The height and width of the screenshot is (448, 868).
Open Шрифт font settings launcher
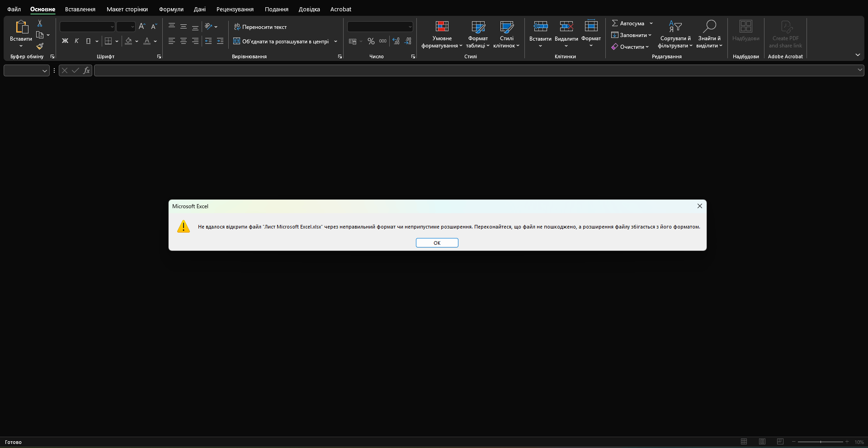pos(159,56)
